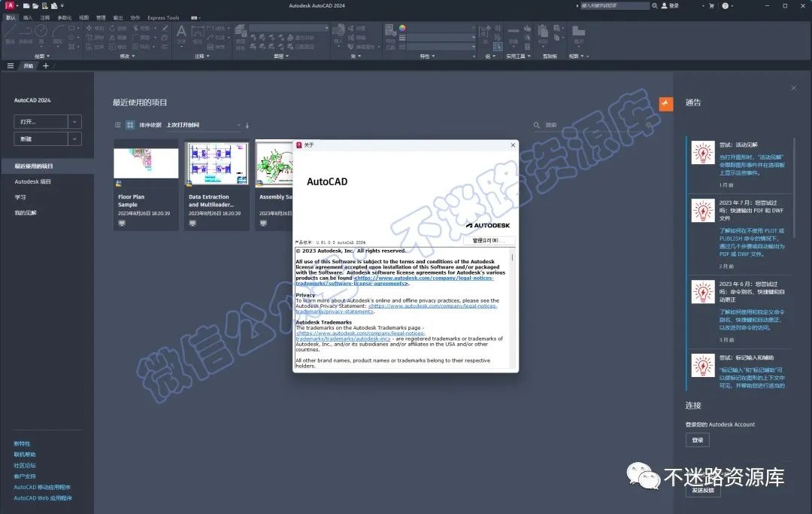Select 我的见解 in left sidebar
This screenshot has height=514, width=812.
[26, 213]
